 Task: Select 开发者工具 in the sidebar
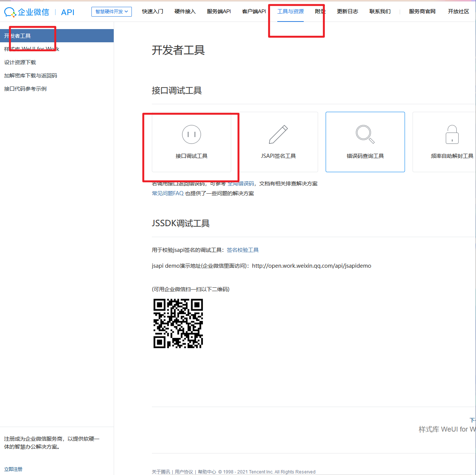17,36
